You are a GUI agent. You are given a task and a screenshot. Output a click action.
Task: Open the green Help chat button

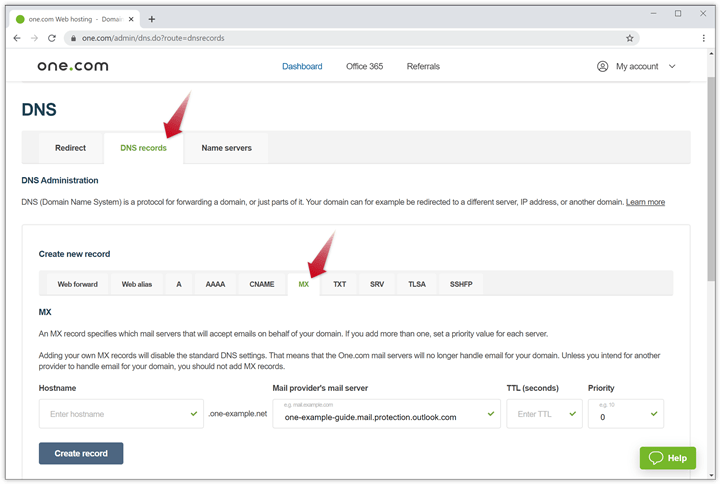tap(668, 458)
